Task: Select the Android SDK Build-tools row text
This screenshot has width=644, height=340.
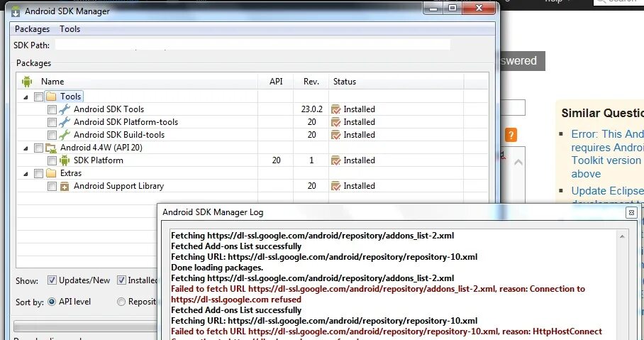Action: (119, 135)
